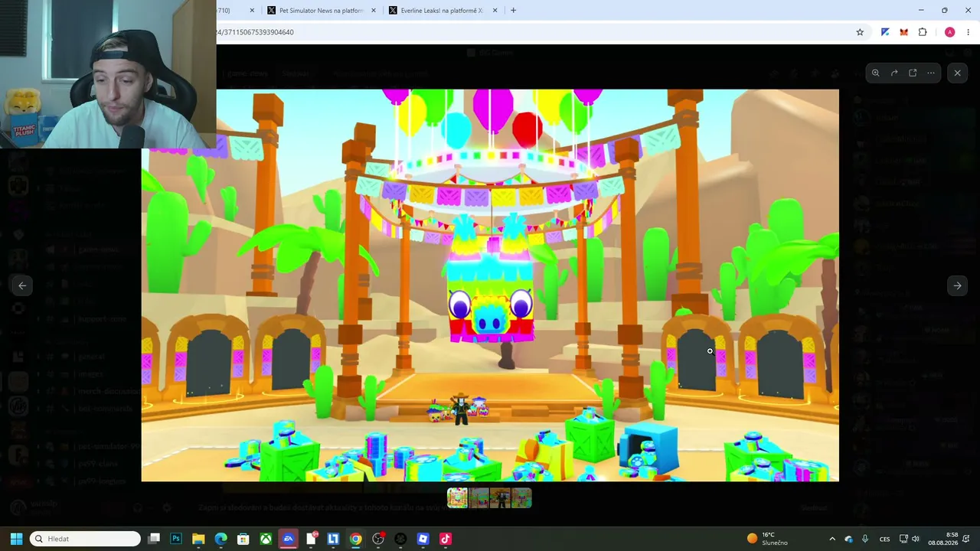Open the blue bracket-logo app on the taskbar

(333, 539)
